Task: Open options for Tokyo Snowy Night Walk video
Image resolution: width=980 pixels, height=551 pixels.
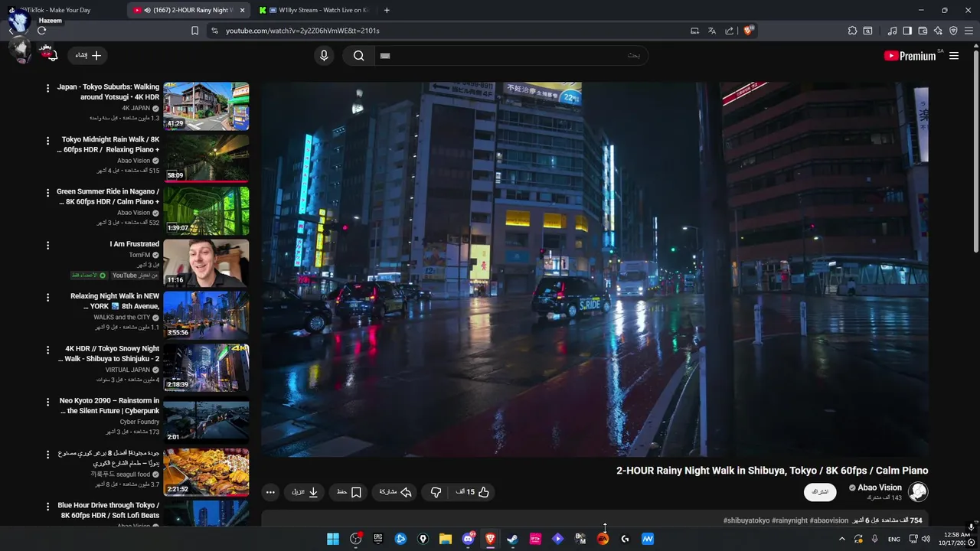Action: tap(47, 350)
